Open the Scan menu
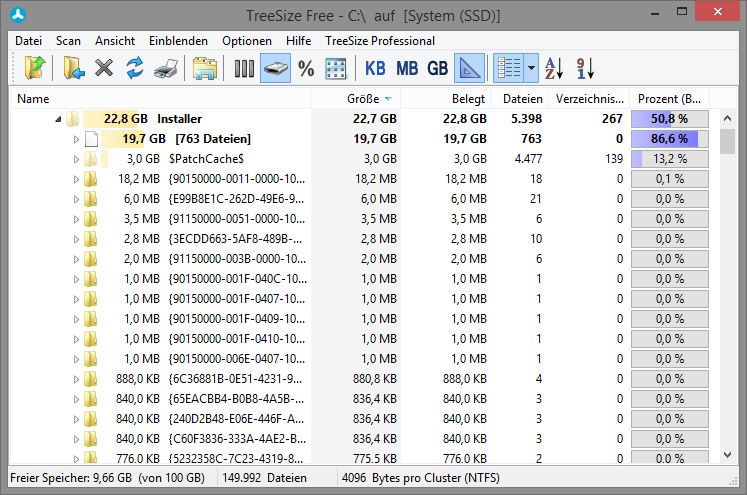This screenshot has height=495, width=747. click(68, 41)
